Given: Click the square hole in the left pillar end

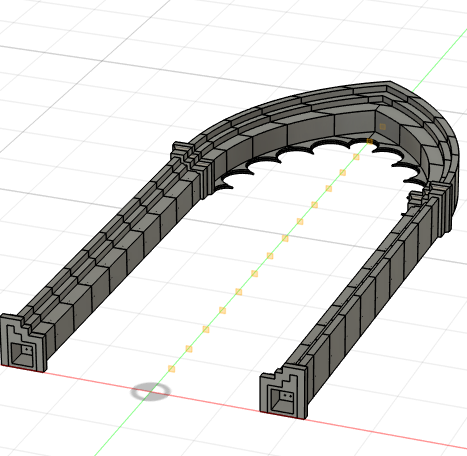Looking at the screenshot, I should [x=22, y=354].
